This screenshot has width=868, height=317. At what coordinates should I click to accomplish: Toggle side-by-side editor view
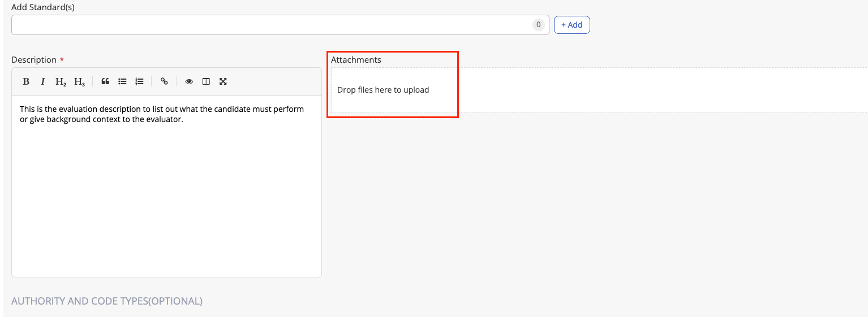(206, 81)
